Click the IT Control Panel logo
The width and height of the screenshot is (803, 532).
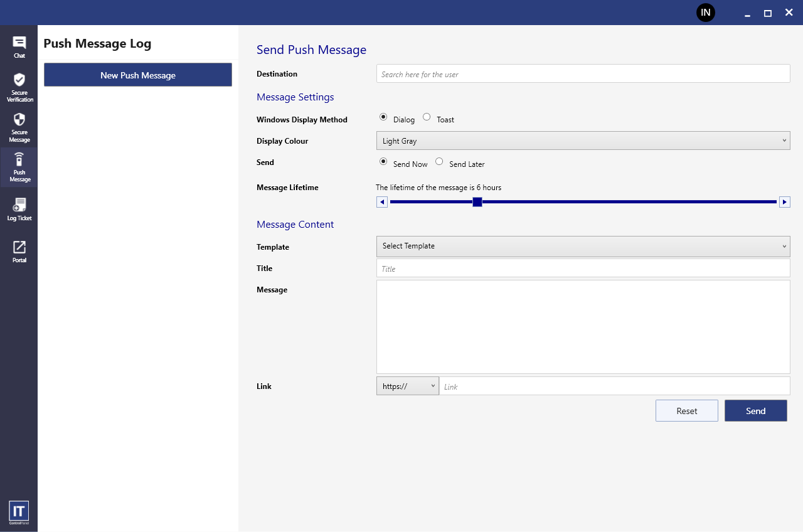(x=19, y=512)
